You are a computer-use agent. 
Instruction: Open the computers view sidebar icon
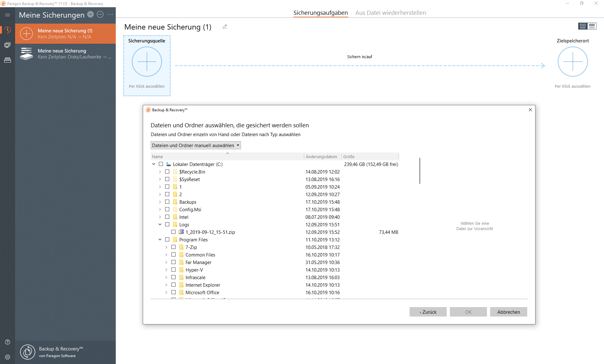[8, 45]
